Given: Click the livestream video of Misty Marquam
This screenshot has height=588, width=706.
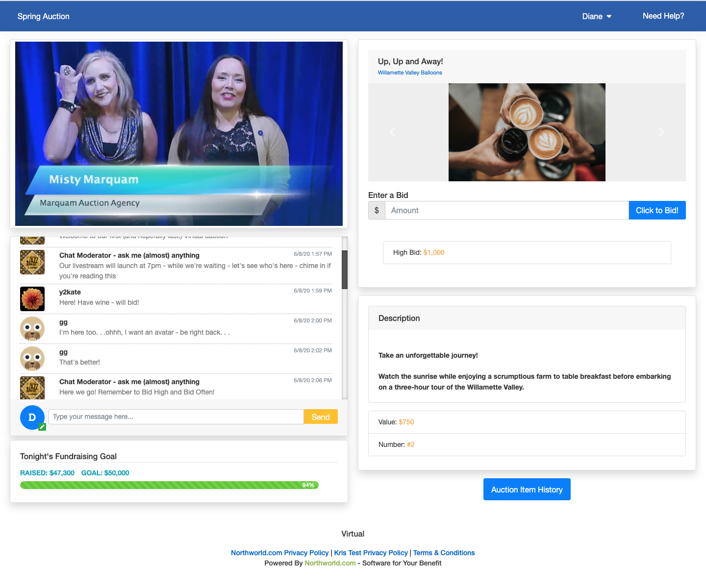Looking at the screenshot, I should (x=179, y=134).
